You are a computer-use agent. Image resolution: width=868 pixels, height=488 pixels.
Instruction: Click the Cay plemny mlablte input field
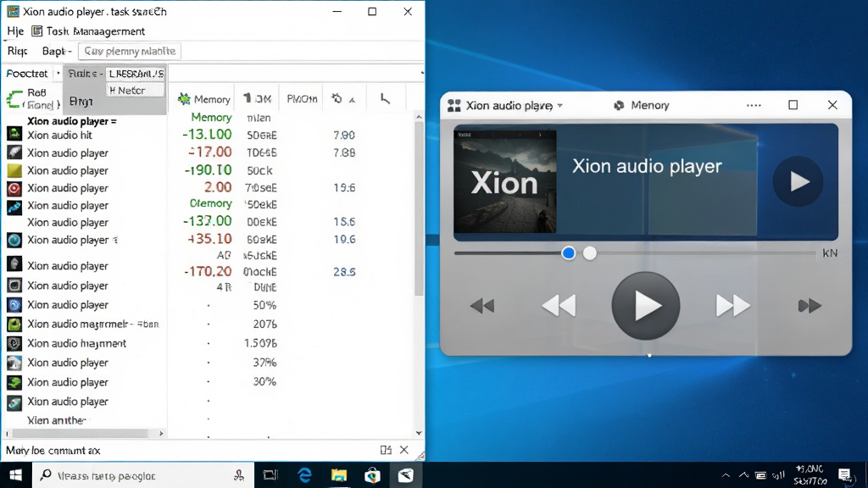pos(130,51)
